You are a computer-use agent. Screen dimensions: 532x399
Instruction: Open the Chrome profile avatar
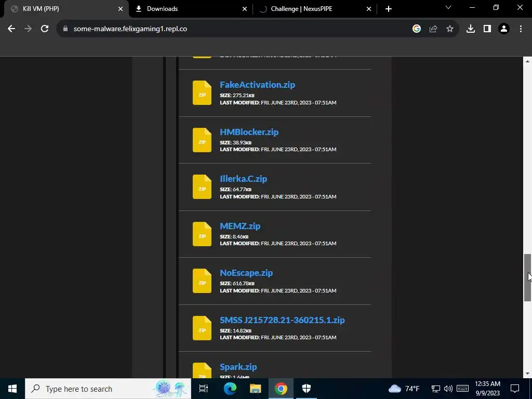click(504, 29)
